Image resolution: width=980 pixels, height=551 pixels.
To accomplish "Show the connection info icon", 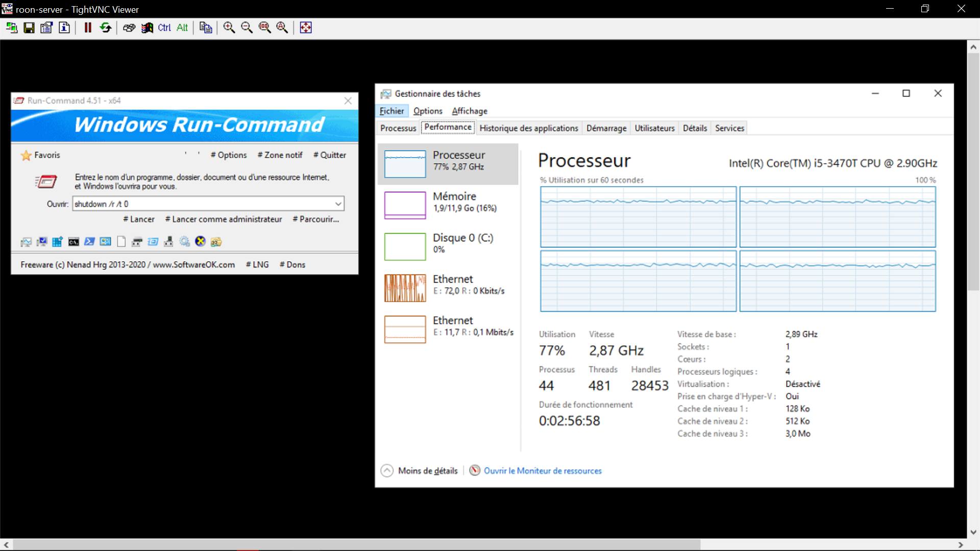I will point(64,28).
